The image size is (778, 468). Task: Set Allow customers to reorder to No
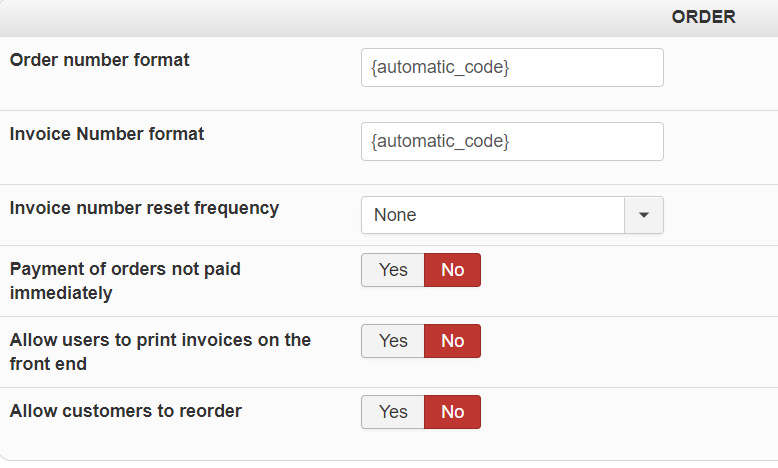click(452, 412)
